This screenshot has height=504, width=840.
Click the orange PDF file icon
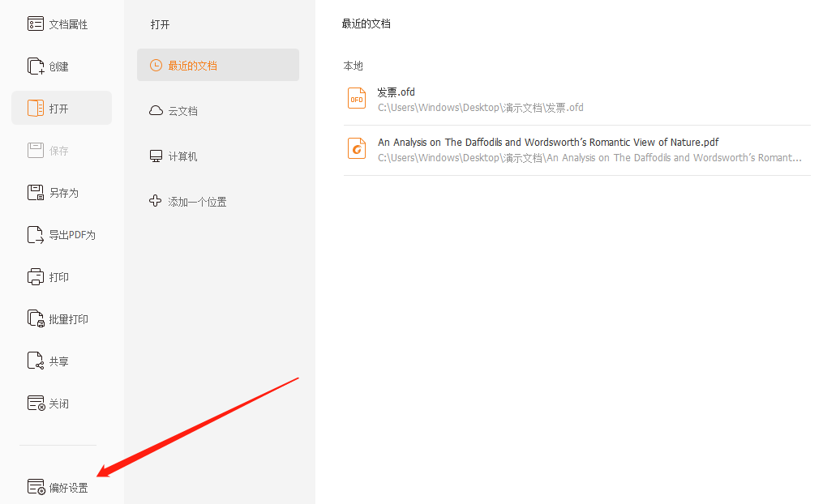pos(357,148)
